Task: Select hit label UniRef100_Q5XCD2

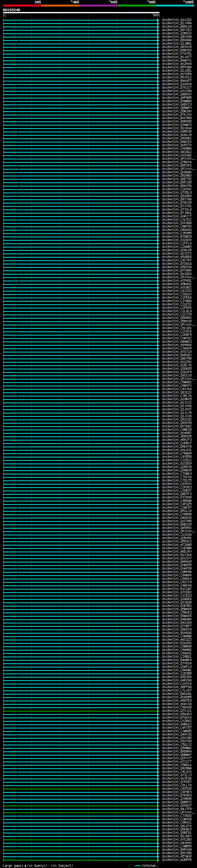Action: coord(176,420)
